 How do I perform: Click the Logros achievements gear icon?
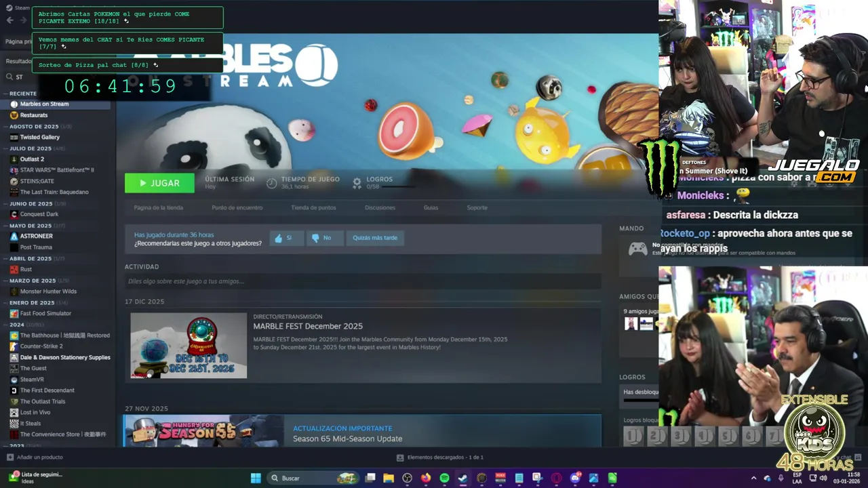coord(357,182)
